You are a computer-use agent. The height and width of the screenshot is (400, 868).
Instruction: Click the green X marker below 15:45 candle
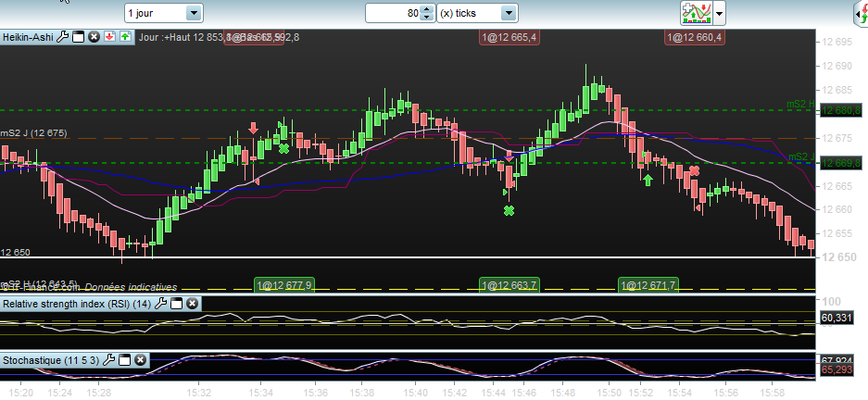[509, 210]
